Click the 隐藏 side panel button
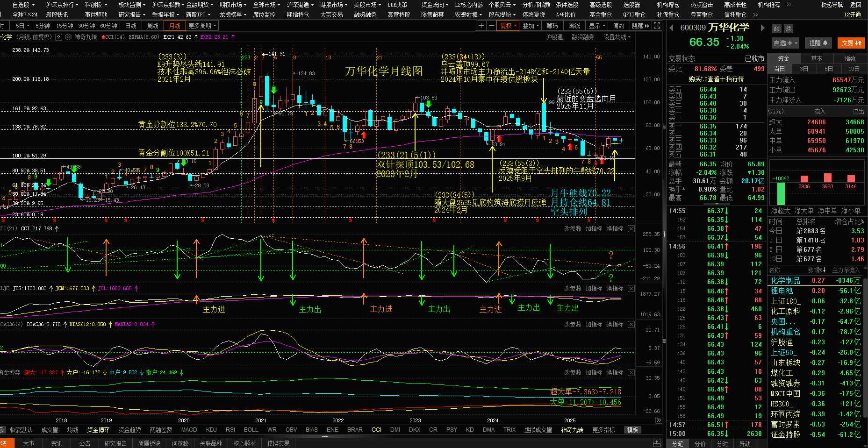Image resolution: width=868 pixels, height=448 pixels. coord(640,26)
